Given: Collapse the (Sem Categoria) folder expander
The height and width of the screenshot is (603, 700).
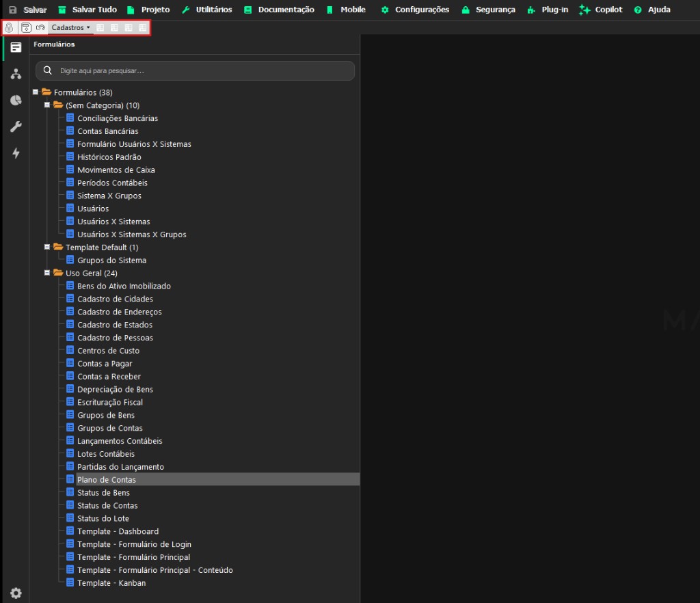Looking at the screenshot, I should coord(47,105).
